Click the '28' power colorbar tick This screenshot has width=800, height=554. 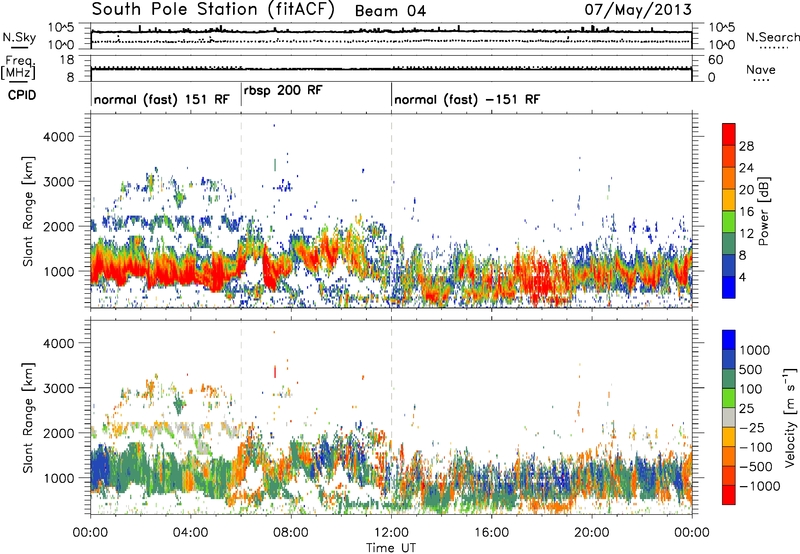(746, 146)
